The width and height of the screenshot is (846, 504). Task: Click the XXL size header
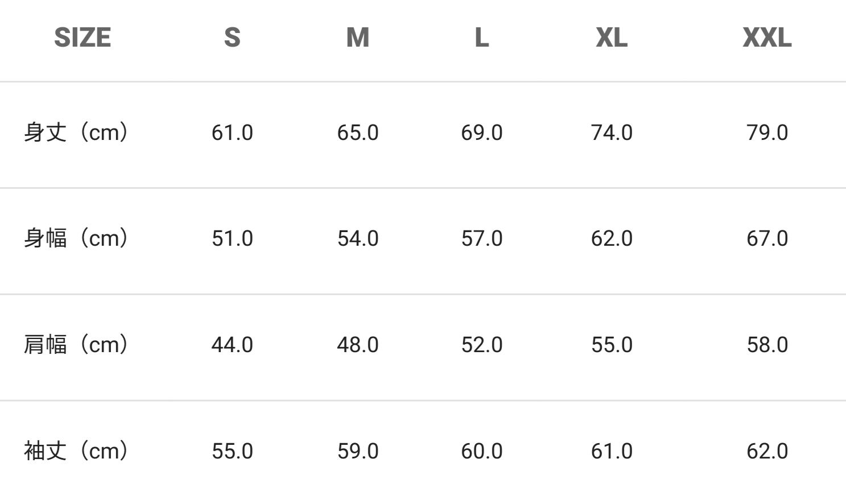click(767, 38)
